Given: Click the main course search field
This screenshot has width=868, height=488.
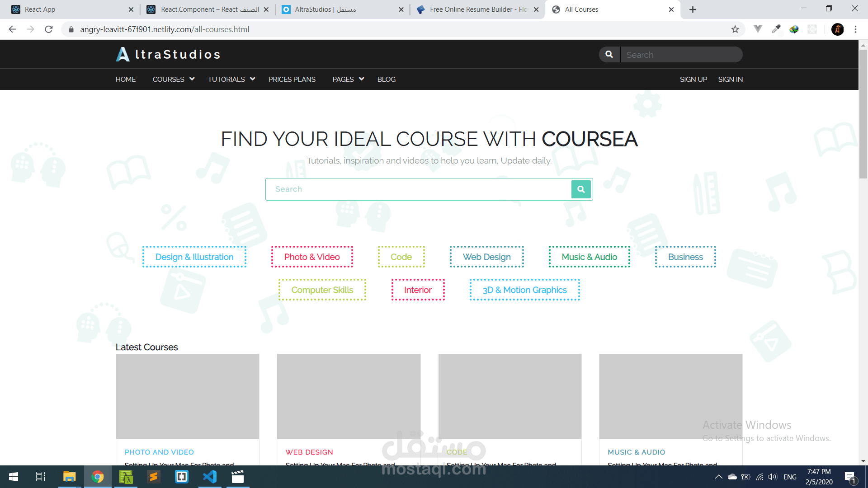Looking at the screenshot, I should pyautogui.click(x=418, y=189).
